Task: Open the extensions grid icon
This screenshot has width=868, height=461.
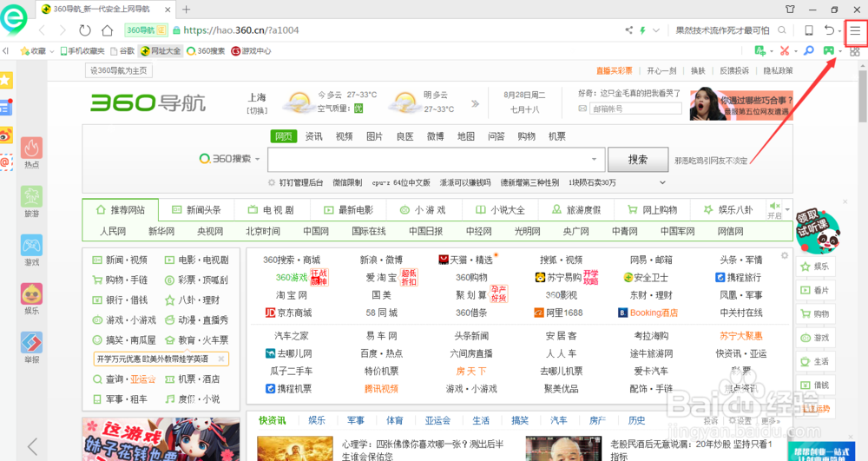Action: pos(855,50)
